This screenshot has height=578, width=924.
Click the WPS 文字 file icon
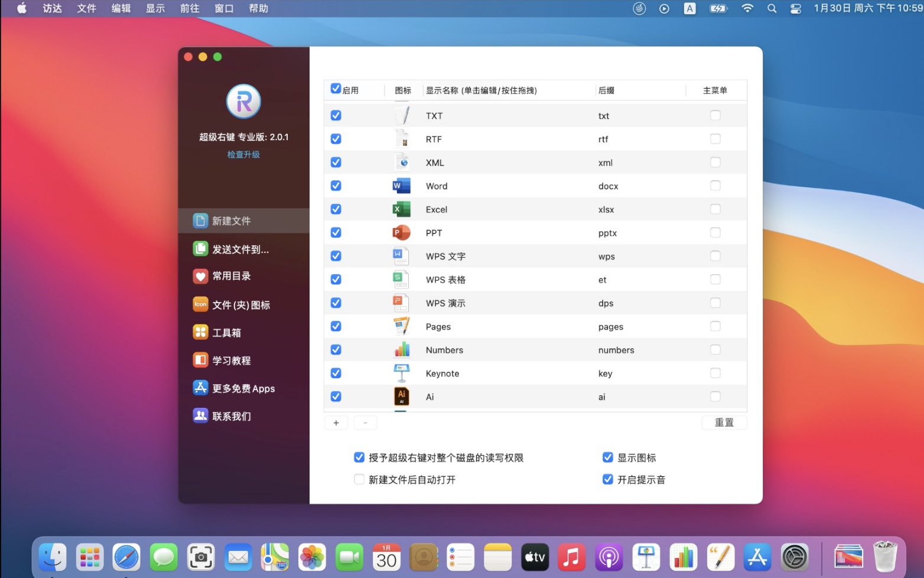pos(402,256)
